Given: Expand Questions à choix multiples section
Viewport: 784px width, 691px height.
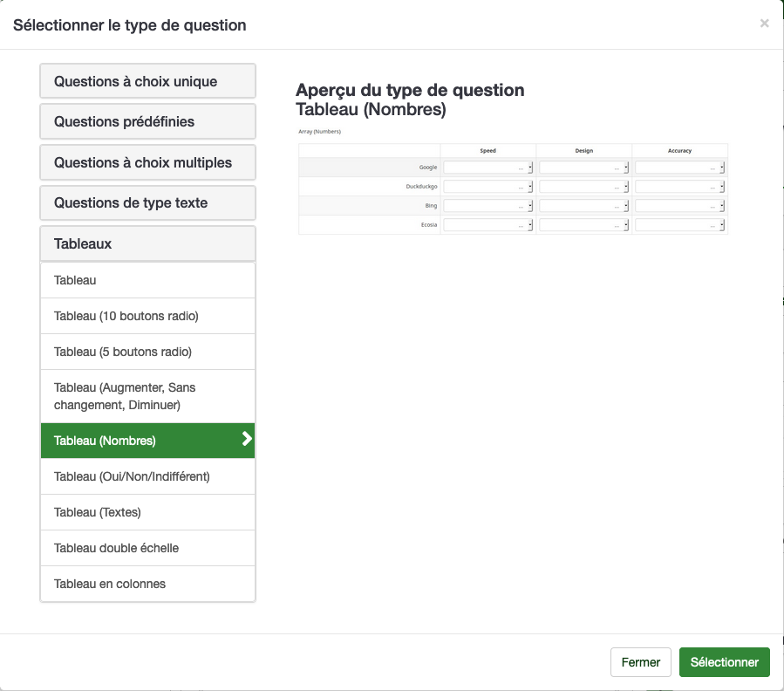Looking at the screenshot, I should coord(147,162).
